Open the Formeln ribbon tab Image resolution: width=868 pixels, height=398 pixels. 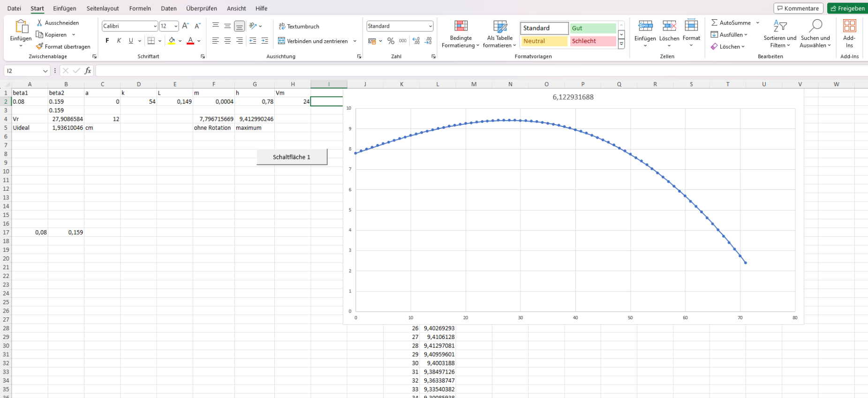tap(140, 8)
